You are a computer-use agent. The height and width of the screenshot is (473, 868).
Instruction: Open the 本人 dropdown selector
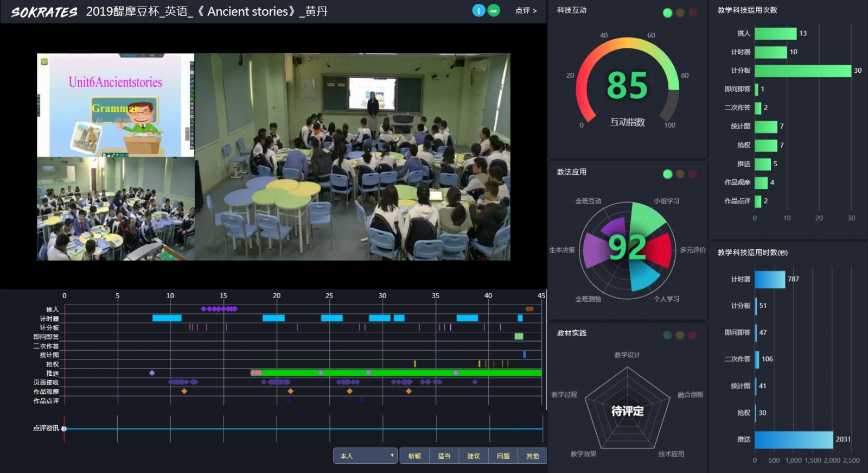coord(365,456)
